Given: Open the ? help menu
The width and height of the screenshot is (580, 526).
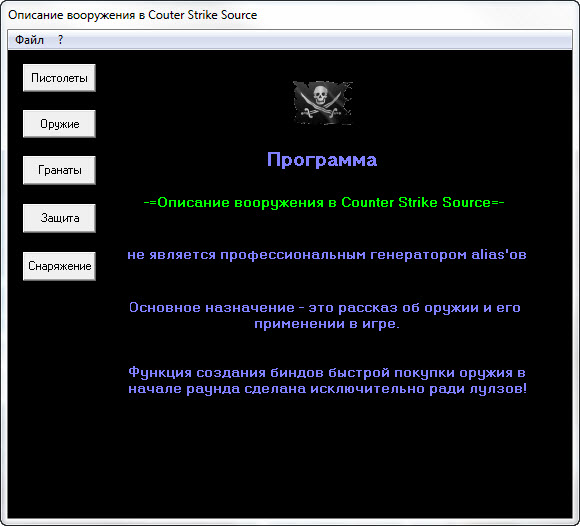Looking at the screenshot, I should 60,40.
